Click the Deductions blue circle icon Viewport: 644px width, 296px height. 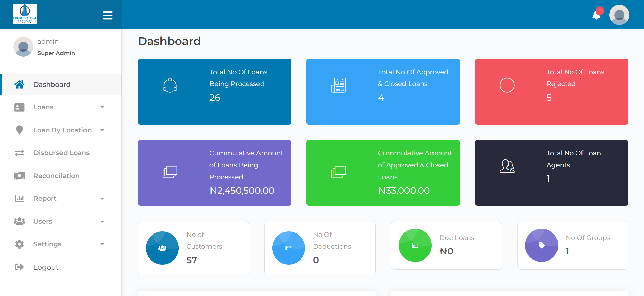(x=289, y=248)
